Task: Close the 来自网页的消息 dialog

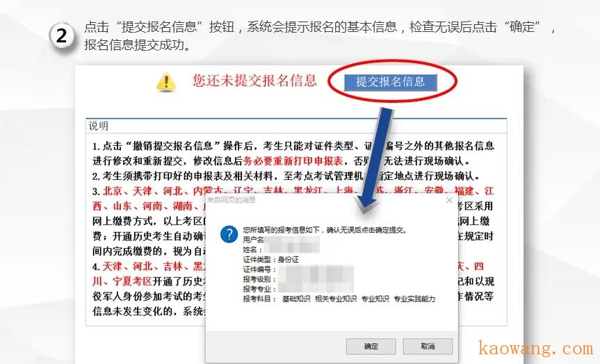Action: pyautogui.click(x=449, y=200)
